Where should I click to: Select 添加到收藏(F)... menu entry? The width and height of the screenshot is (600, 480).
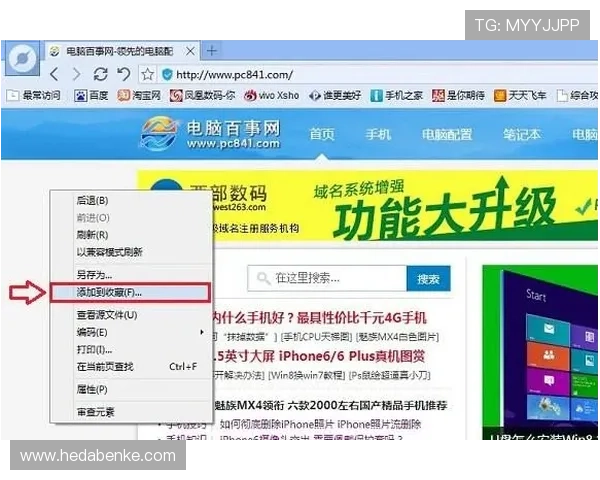(x=130, y=293)
